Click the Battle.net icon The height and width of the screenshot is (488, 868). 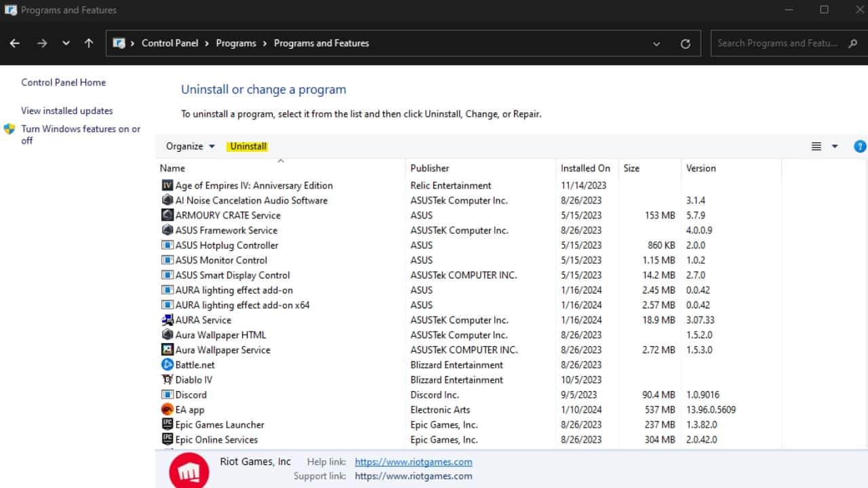(x=167, y=365)
